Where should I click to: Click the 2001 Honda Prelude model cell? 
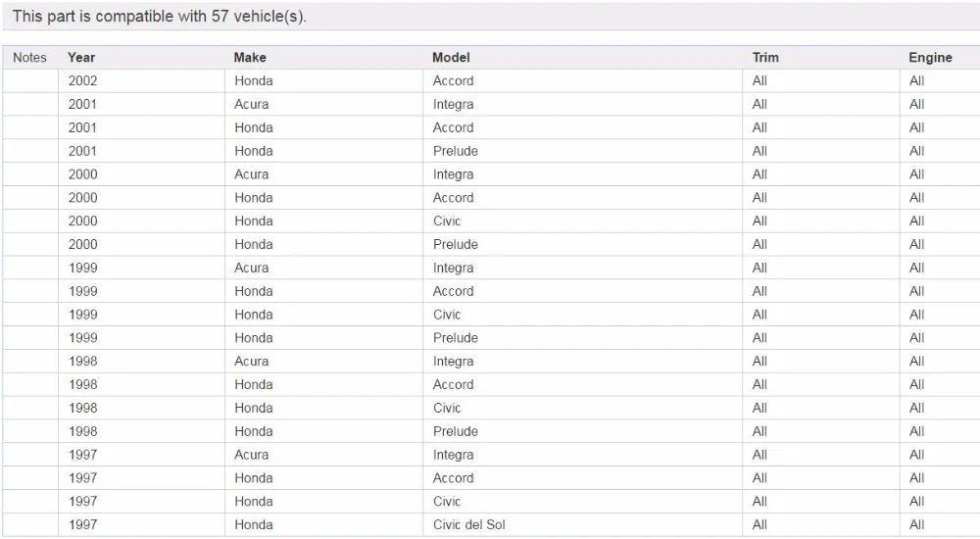click(x=582, y=151)
